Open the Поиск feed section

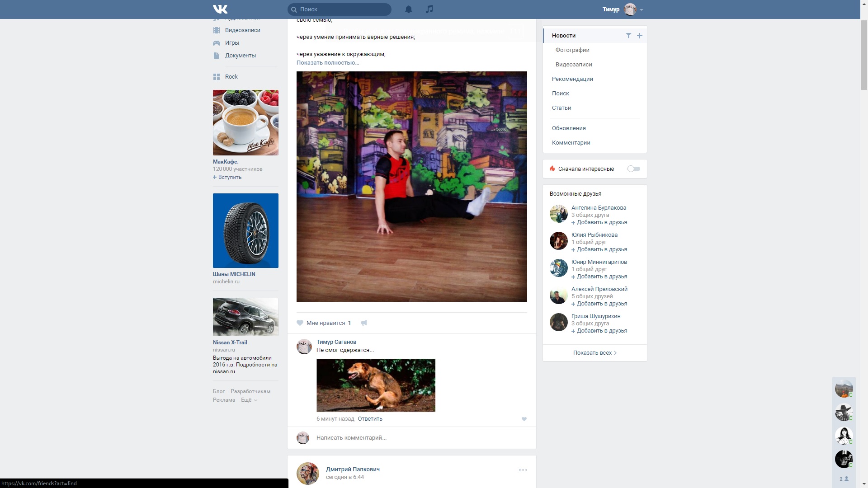(x=561, y=94)
